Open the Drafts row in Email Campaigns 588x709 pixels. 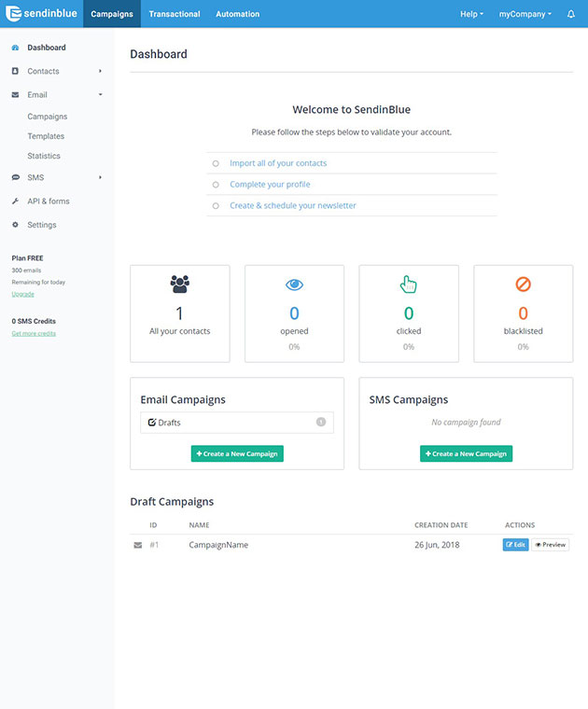tap(237, 423)
